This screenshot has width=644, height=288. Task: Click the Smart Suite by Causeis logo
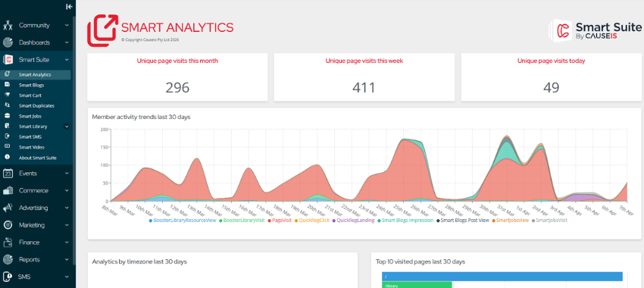click(x=595, y=31)
